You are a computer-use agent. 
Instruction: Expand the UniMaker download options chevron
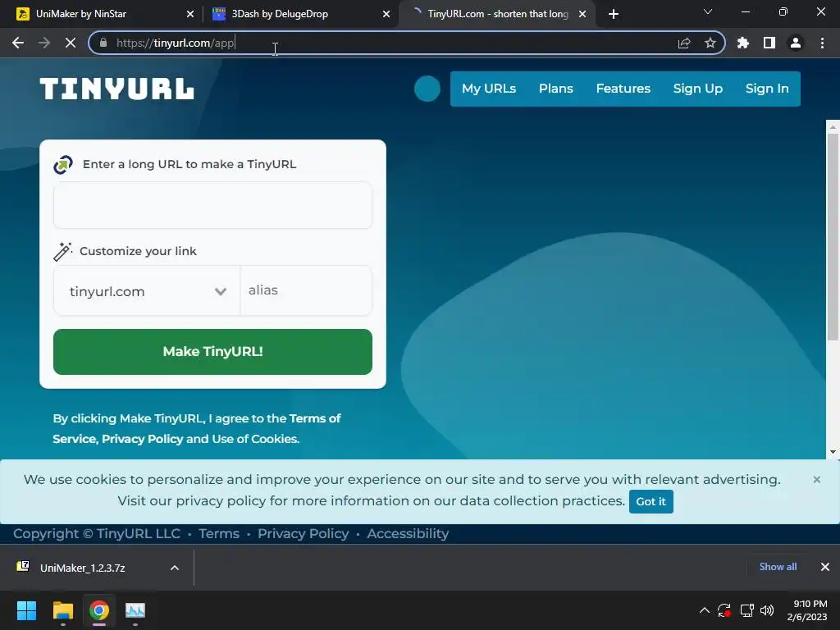click(x=175, y=568)
